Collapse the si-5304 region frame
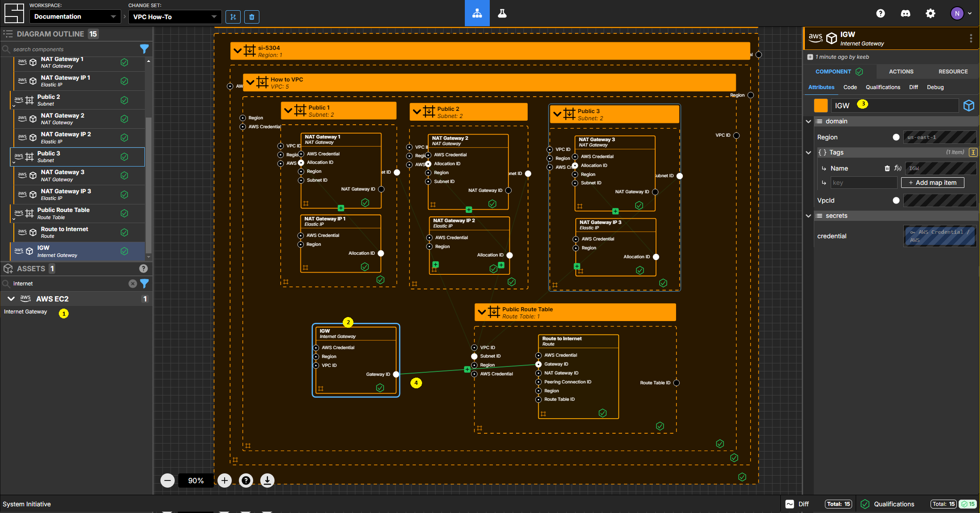 pos(238,51)
